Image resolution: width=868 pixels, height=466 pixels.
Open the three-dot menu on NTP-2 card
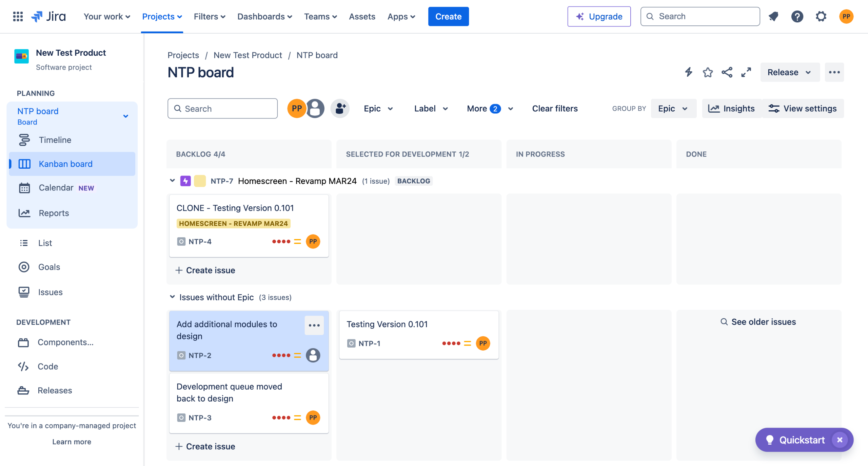[314, 325]
